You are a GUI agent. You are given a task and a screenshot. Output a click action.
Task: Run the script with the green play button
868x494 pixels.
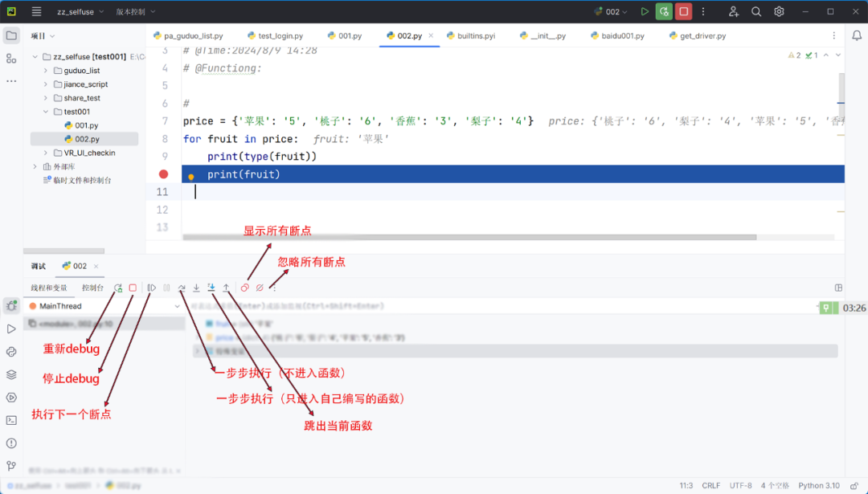(x=645, y=11)
